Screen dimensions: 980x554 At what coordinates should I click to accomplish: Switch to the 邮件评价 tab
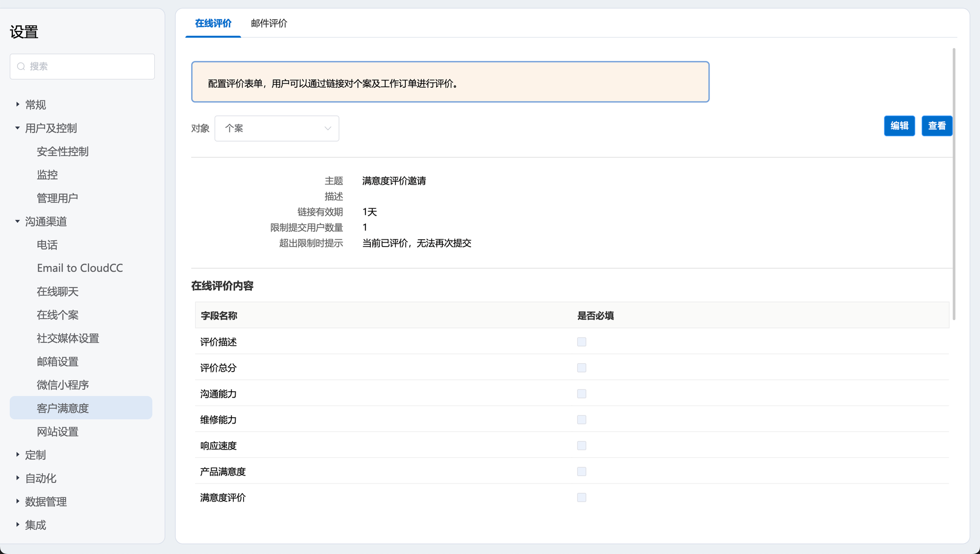pyautogui.click(x=269, y=23)
